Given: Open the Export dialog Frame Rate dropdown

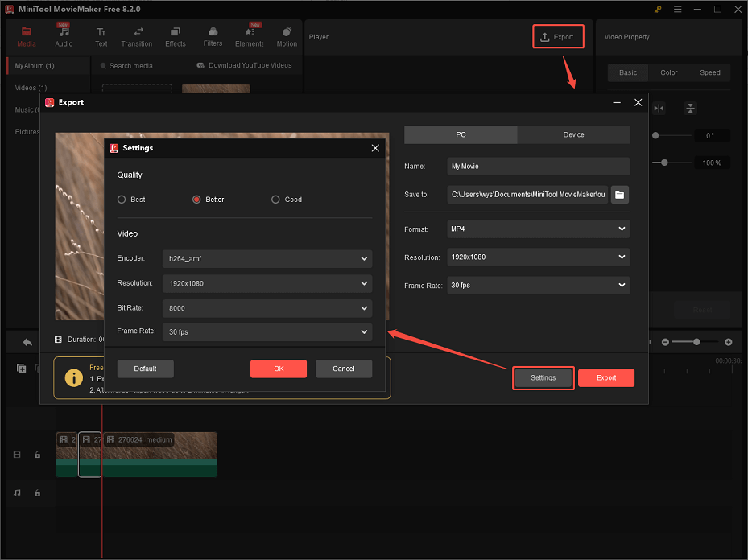Looking at the screenshot, I should point(539,286).
